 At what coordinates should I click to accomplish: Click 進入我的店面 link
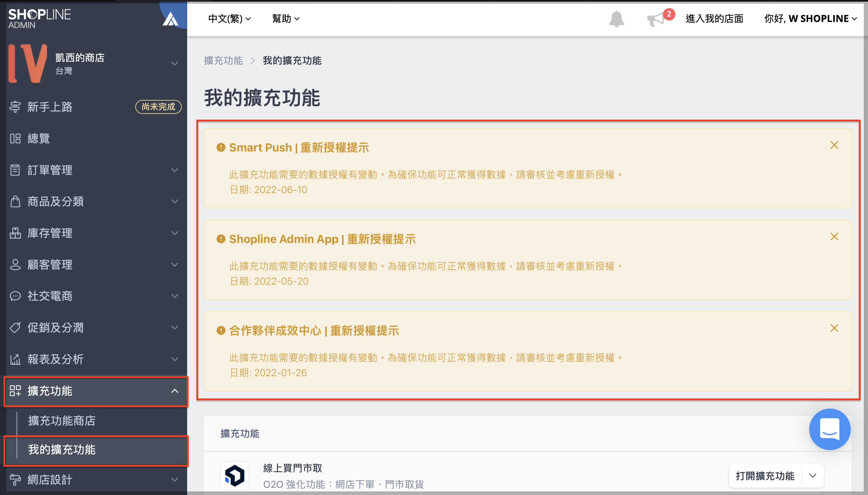(714, 19)
